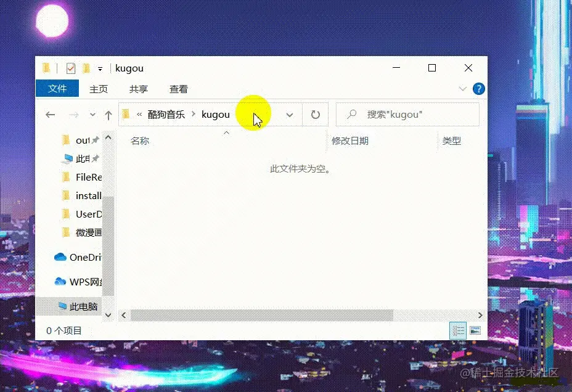Image resolution: width=572 pixels, height=392 pixels.
Task: Click the 0 个项目 status text
Action: point(64,331)
